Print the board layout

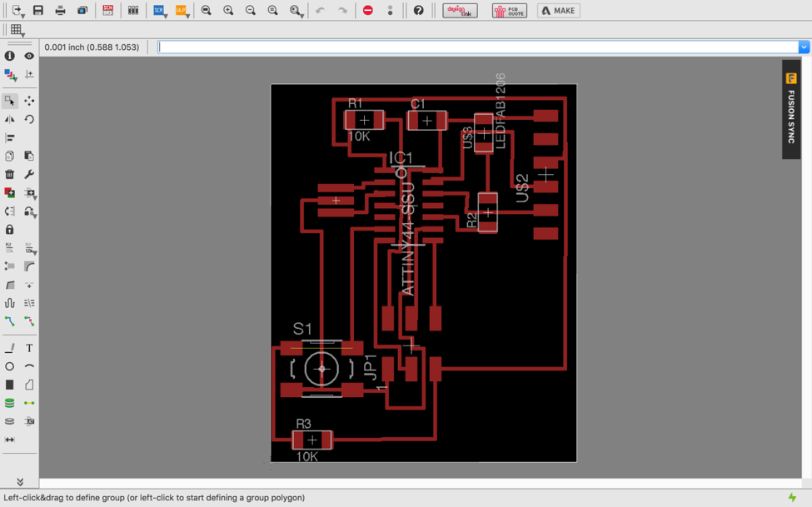[60, 10]
